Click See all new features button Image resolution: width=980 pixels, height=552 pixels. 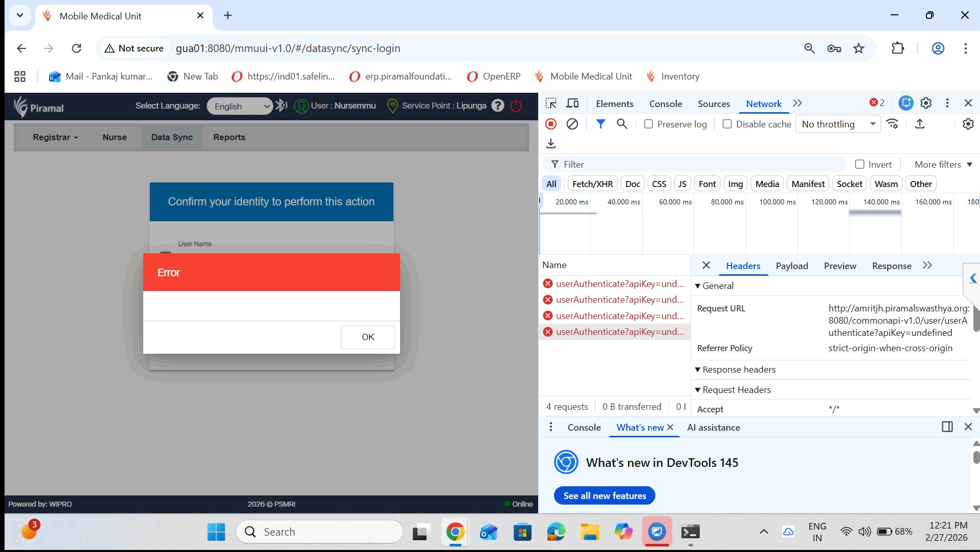[604, 495]
